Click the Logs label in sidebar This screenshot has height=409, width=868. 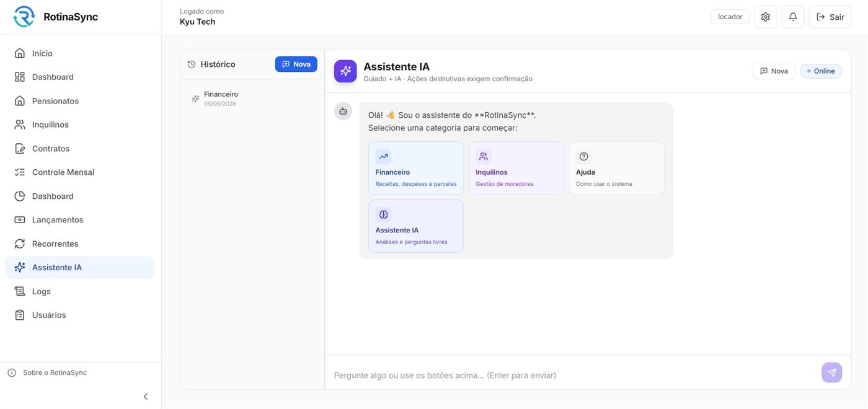42,291
